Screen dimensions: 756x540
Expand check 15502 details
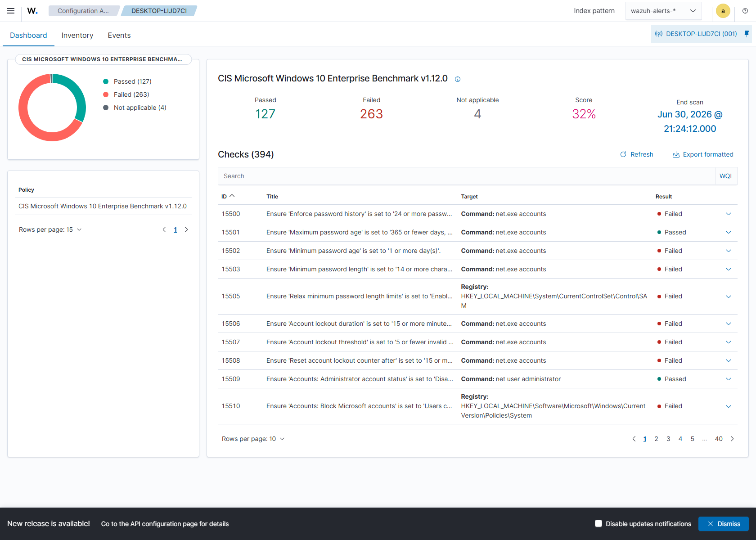(x=729, y=251)
